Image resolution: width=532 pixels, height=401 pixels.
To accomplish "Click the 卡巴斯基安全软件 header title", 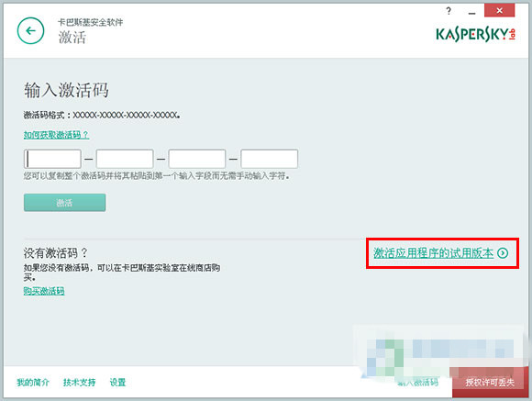I will point(90,22).
